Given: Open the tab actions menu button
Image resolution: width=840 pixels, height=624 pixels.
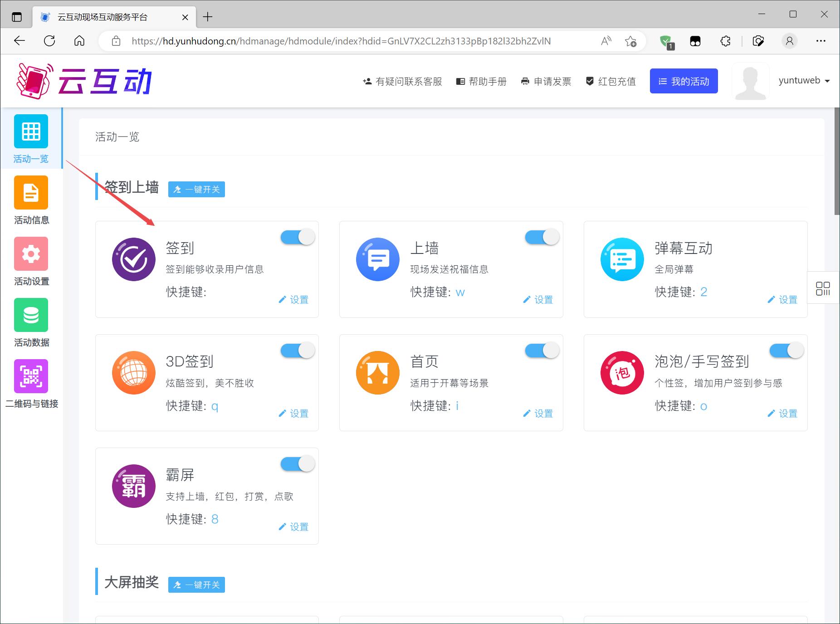Looking at the screenshot, I should [17, 17].
